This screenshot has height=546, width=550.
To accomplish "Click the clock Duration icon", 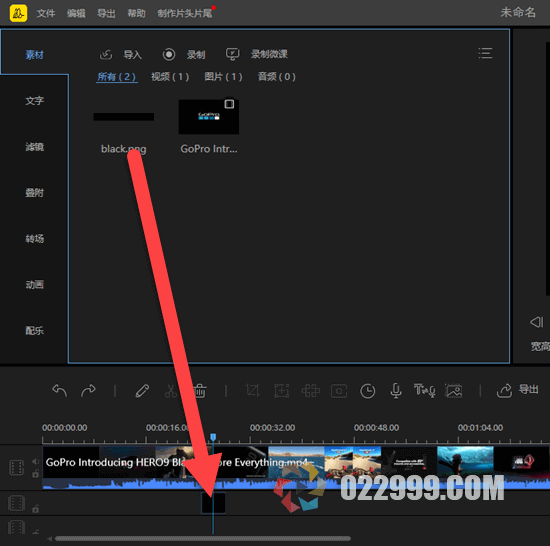I will [368, 391].
